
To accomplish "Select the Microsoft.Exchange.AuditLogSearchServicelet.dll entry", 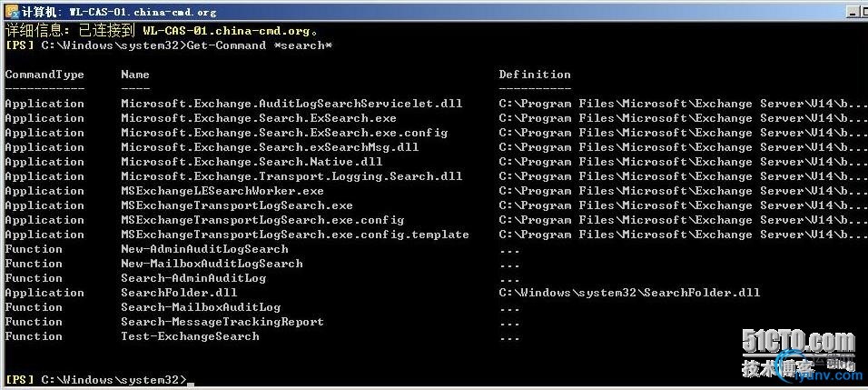I will (x=291, y=104).
